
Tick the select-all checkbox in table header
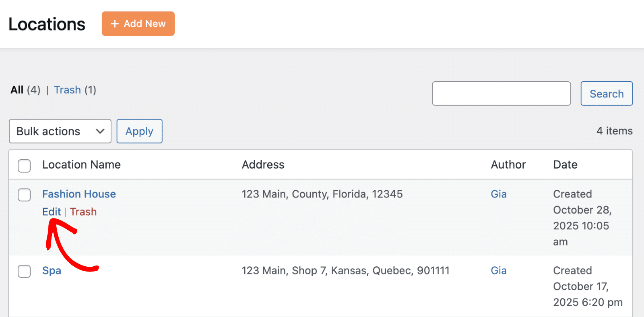pos(24,165)
